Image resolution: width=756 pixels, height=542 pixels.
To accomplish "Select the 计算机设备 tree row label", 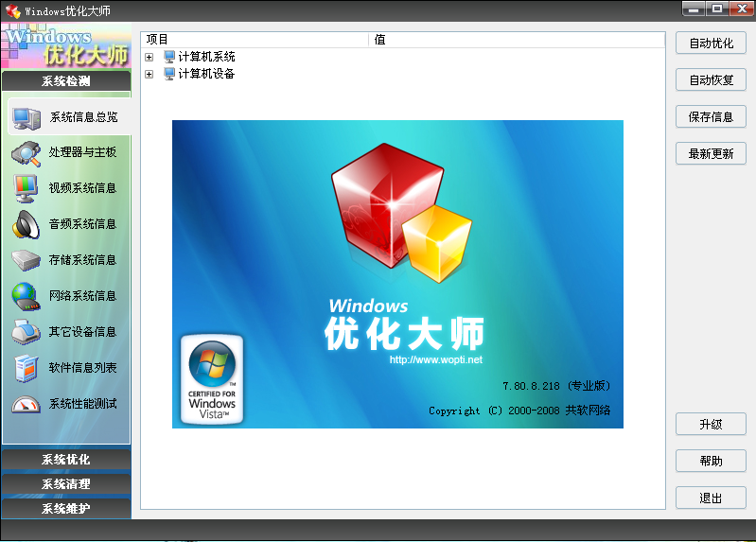I will pyautogui.click(x=206, y=74).
